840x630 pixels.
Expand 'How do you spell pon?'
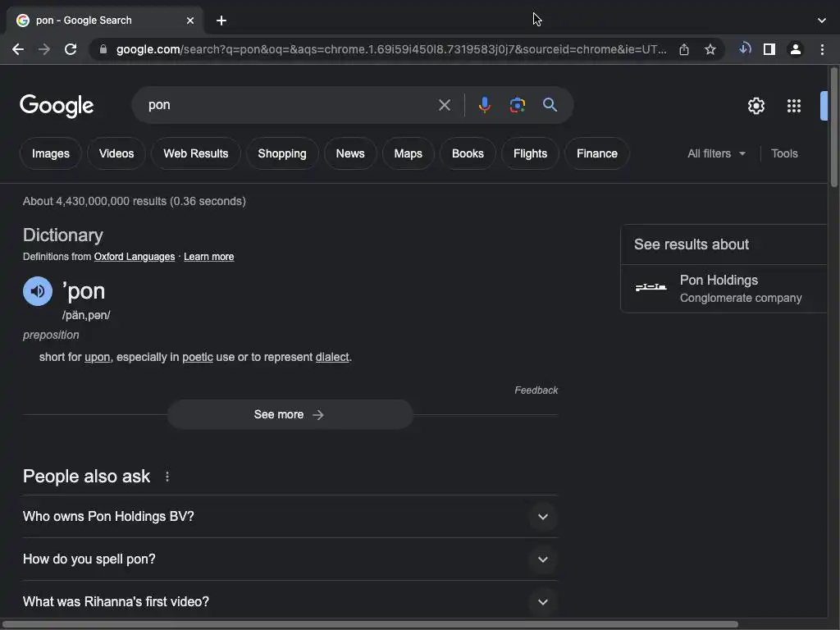click(290, 559)
